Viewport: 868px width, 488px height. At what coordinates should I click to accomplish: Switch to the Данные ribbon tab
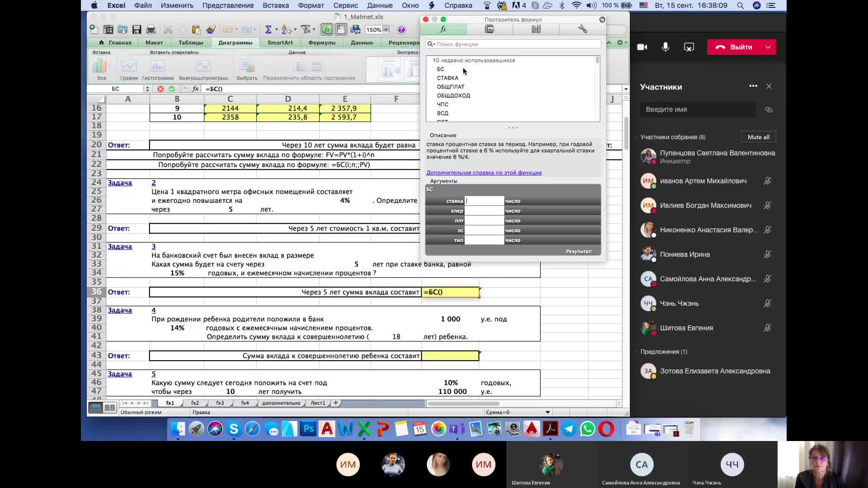tap(362, 42)
